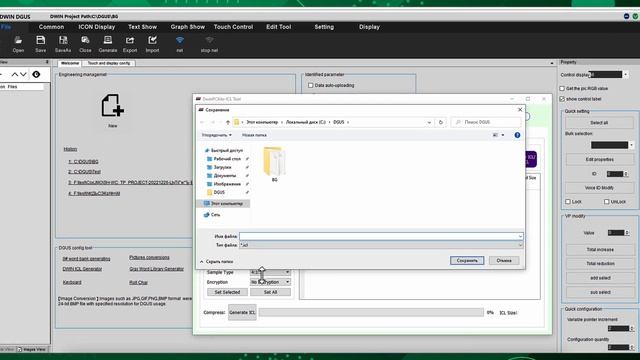Click the down arrow in left panel

[x=23, y=74]
